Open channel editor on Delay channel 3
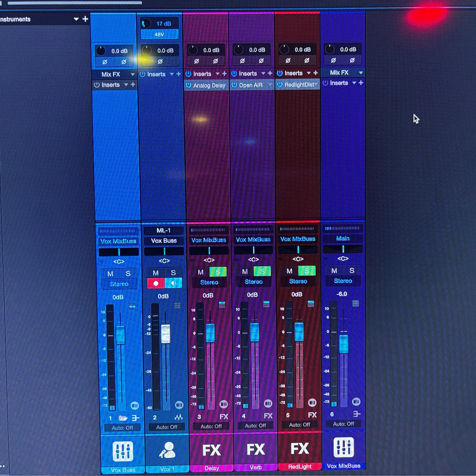476x476 pixels. click(223, 404)
